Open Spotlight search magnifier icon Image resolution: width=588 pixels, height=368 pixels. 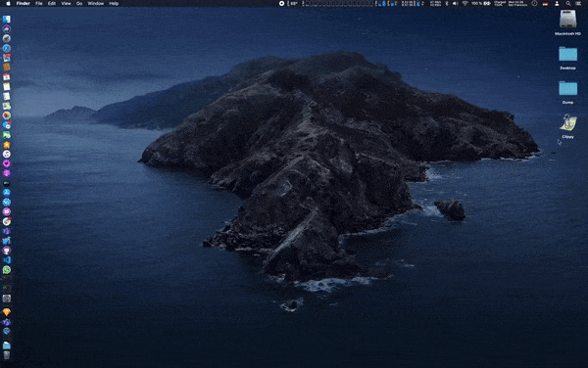pyautogui.click(x=568, y=3)
